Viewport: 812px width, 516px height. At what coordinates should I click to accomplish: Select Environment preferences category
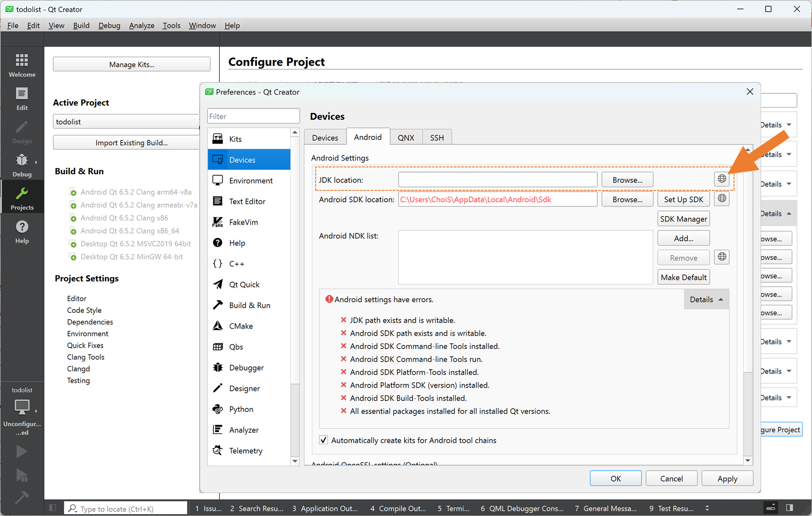tap(249, 181)
